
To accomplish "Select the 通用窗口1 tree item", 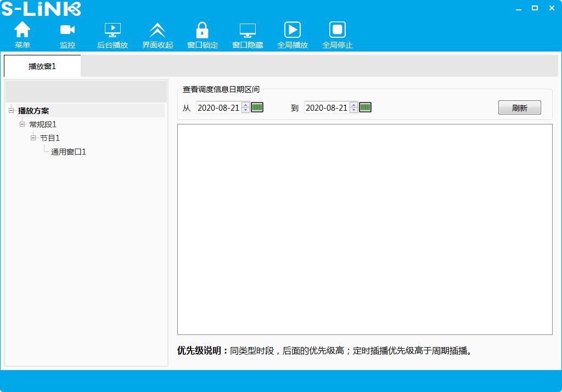I will [69, 152].
